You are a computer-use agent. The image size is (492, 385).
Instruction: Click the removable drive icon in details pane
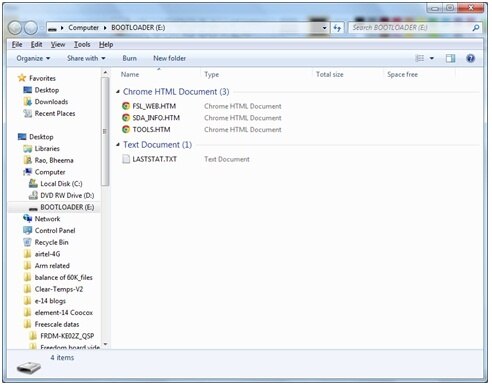[29, 368]
